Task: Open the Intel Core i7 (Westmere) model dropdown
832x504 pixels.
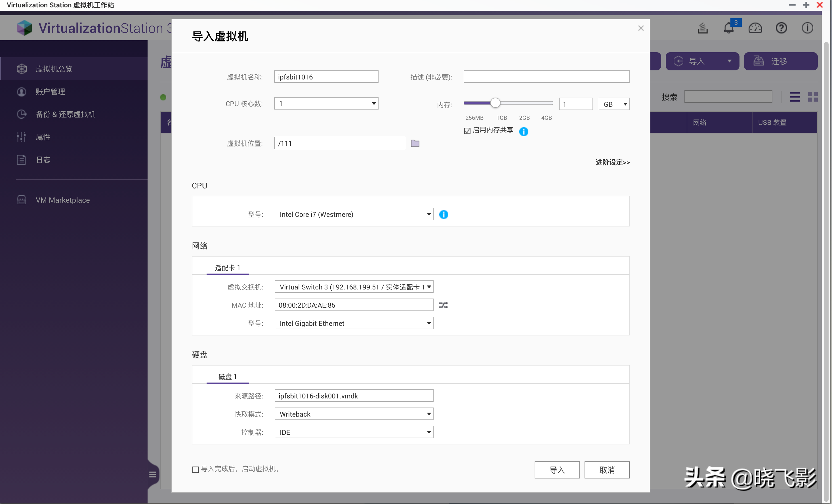Action: [x=354, y=214]
